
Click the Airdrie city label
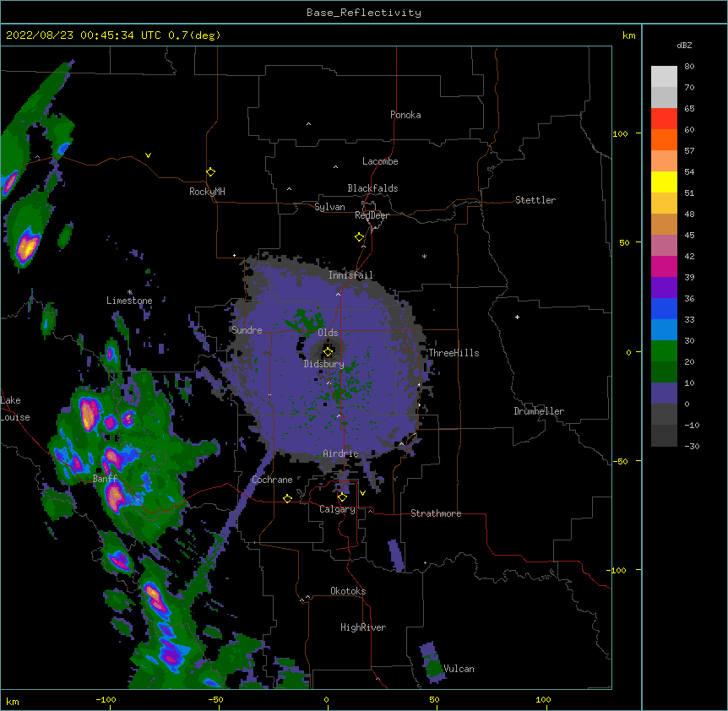340,453
